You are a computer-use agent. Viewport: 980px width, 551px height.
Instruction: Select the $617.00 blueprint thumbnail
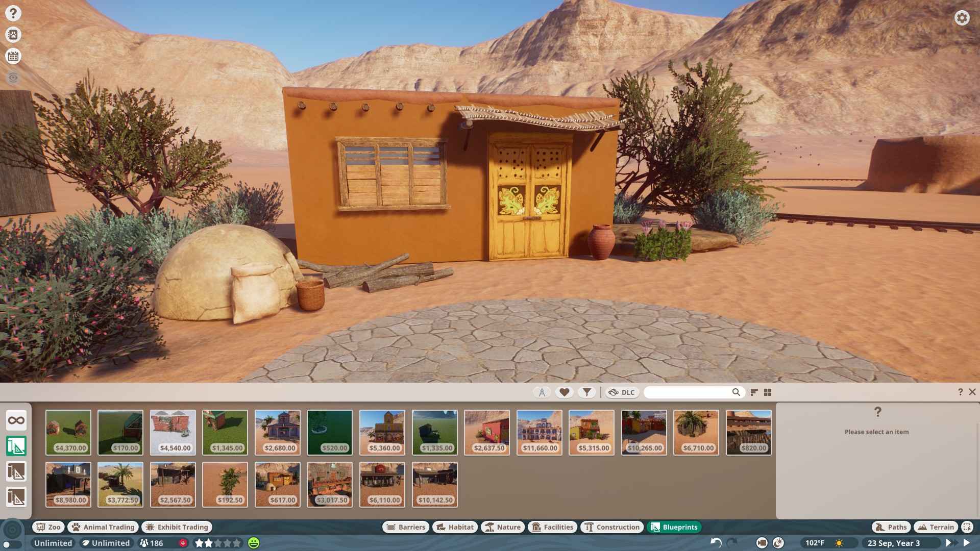pyautogui.click(x=278, y=485)
